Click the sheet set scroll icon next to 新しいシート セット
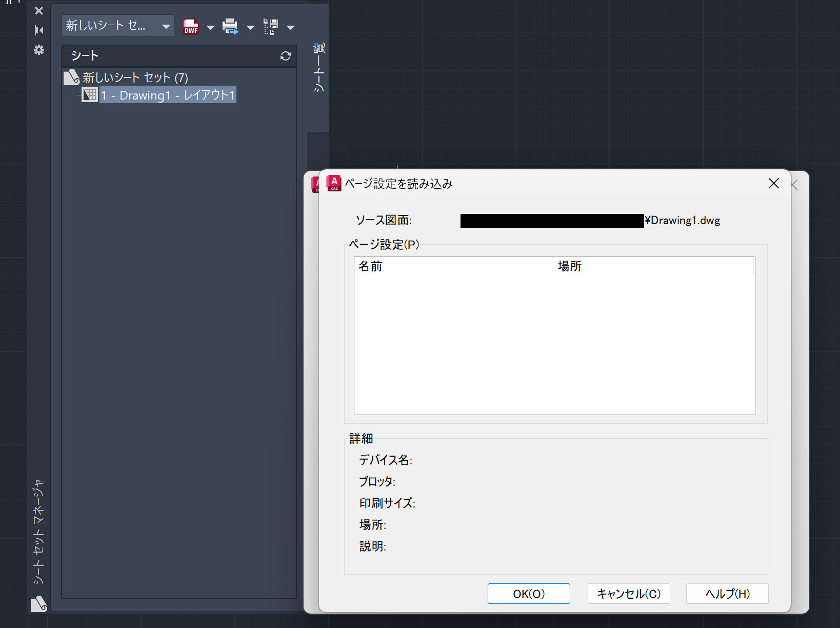This screenshot has width=840, height=628. pyautogui.click(x=71, y=77)
